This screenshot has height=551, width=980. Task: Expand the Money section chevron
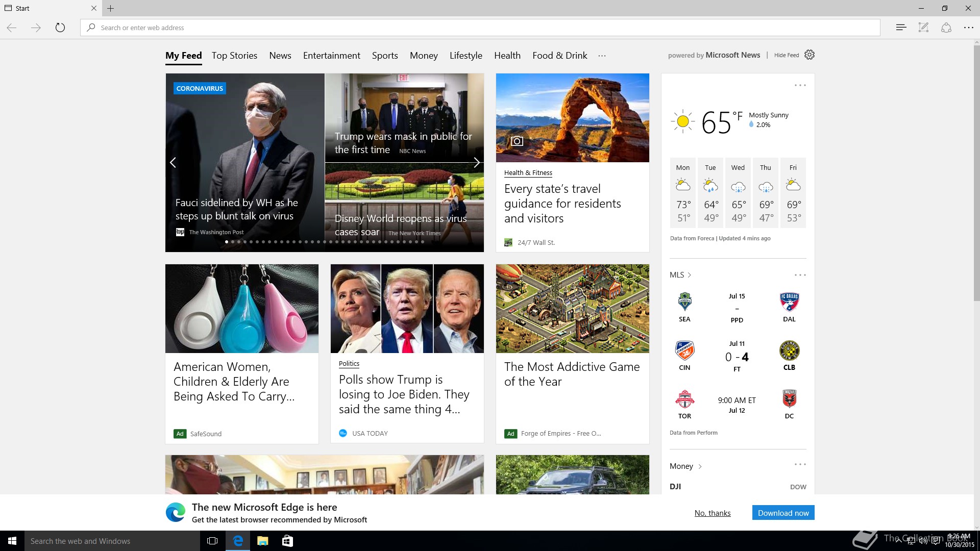click(x=700, y=466)
